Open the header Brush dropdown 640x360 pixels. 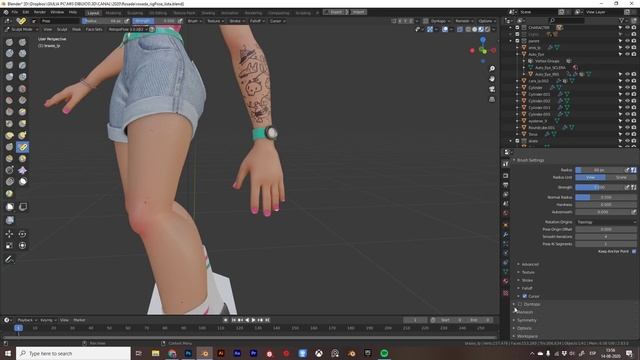click(x=194, y=21)
